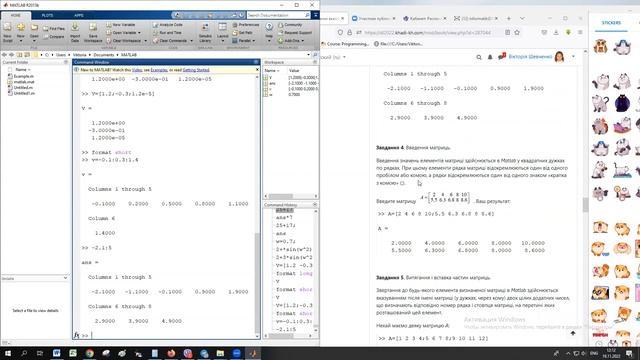Click Set Path in the Environment section
This screenshot has height=360, width=640.
(x=243, y=33)
